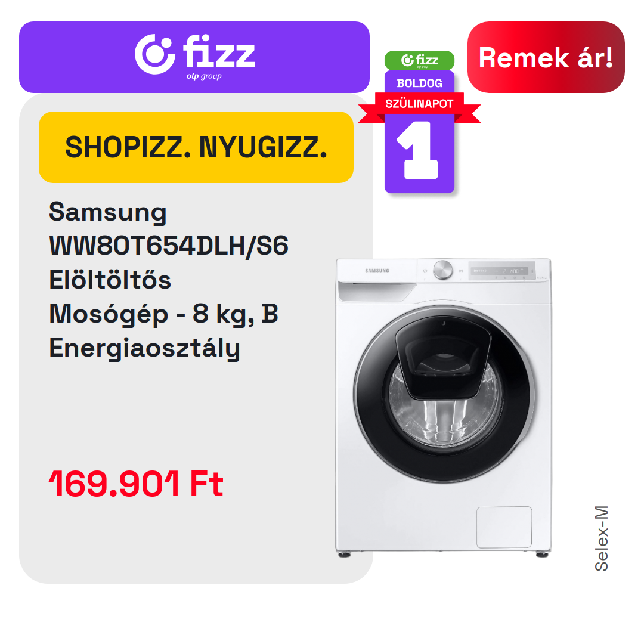Click the Energiaosztály text line
Screen dimensions: 644x644
144,349
